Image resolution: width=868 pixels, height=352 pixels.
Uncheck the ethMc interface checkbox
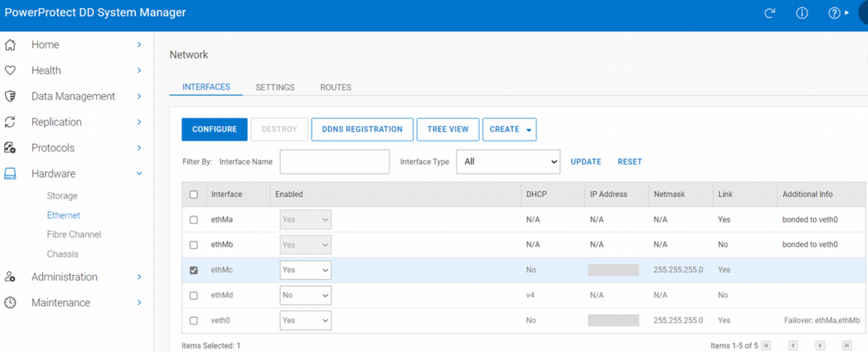193,270
